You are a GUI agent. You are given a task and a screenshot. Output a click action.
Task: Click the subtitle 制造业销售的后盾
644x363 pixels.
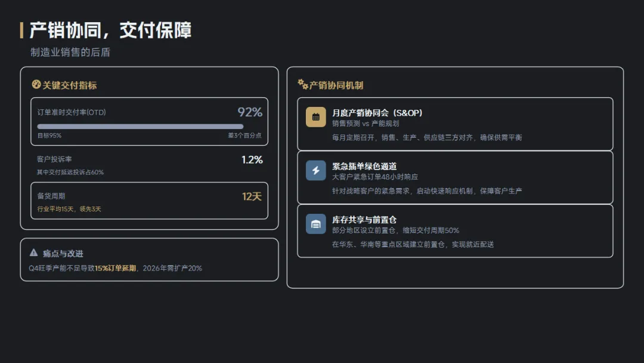tap(70, 53)
